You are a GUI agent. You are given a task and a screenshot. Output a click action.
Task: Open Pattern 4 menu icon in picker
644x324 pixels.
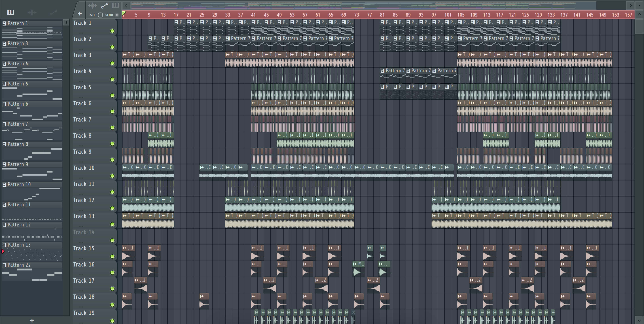click(x=4, y=64)
